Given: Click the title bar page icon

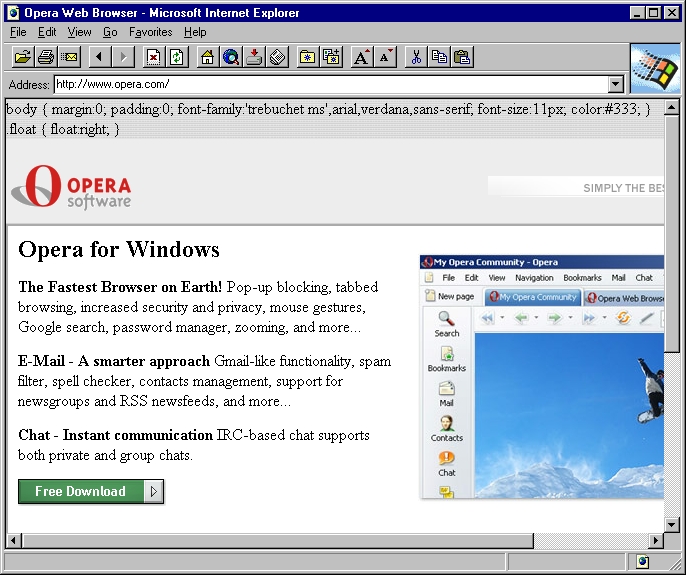Looking at the screenshot, I should pos(14,13).
